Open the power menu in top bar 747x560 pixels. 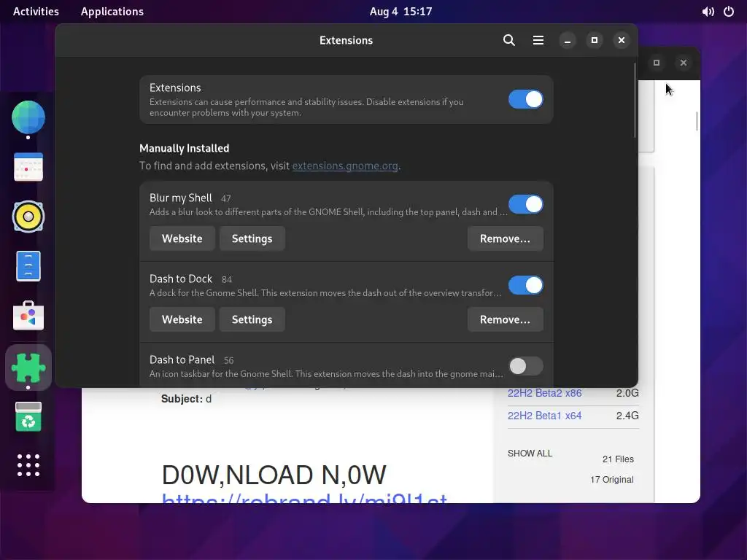tap(729, 12)
